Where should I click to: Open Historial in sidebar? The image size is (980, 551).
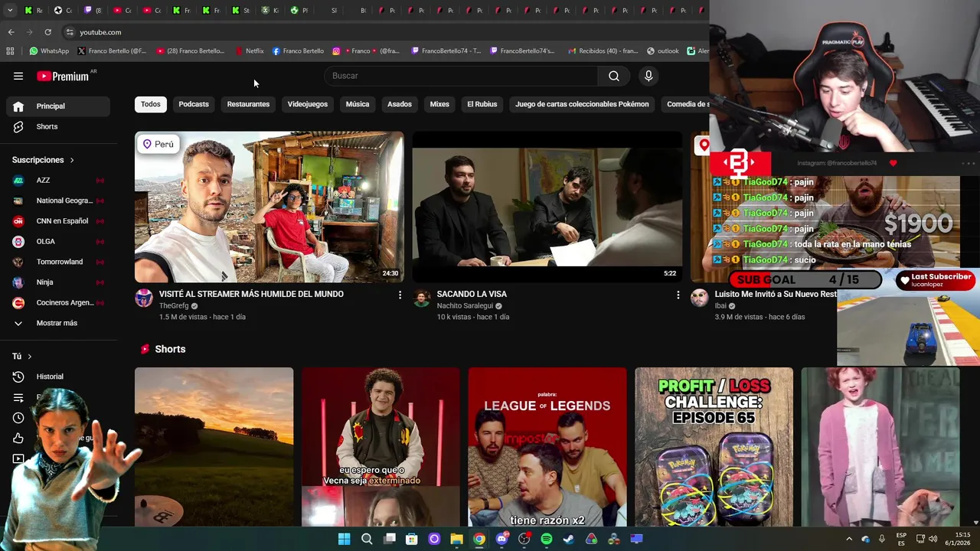tap(58, 377)
